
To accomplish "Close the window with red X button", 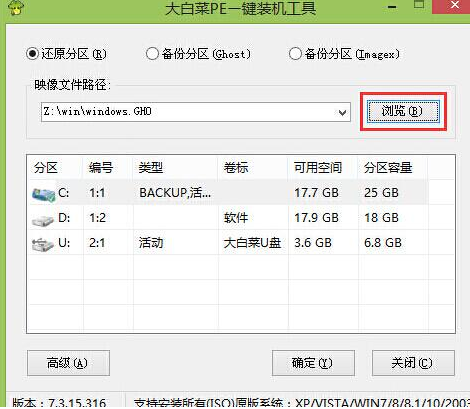I will (x=455, y=6).
